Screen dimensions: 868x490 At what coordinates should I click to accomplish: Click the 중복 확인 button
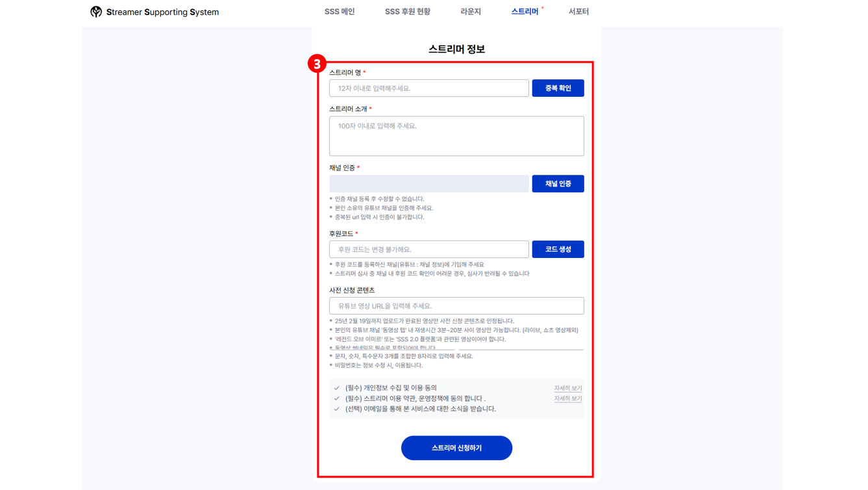tap(558, 88)
